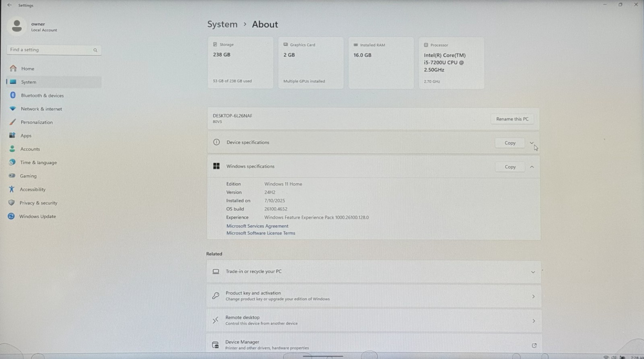Click the Privacy & security shield icon
Screen dimensions: 644x359
pos(12,202)
